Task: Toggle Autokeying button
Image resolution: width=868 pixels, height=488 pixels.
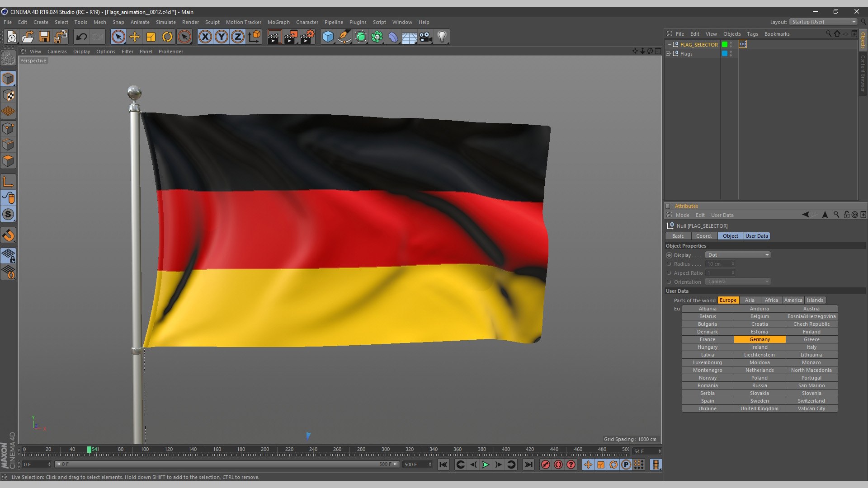Action: point(558,465)
